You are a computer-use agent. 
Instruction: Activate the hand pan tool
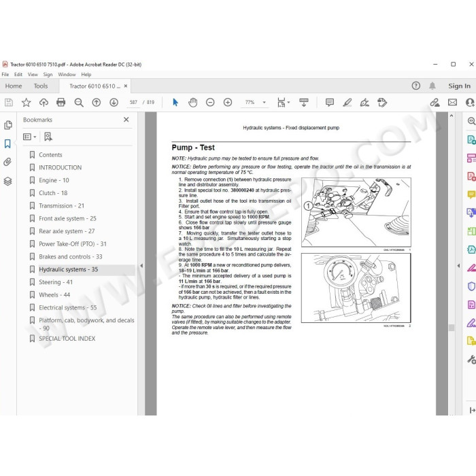(192, 102)
